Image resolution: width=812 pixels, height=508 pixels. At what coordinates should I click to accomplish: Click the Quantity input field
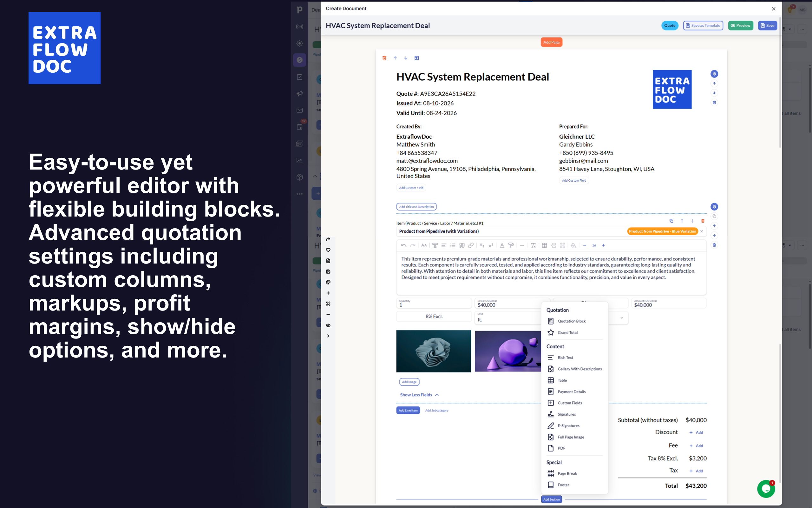(434, 303)
